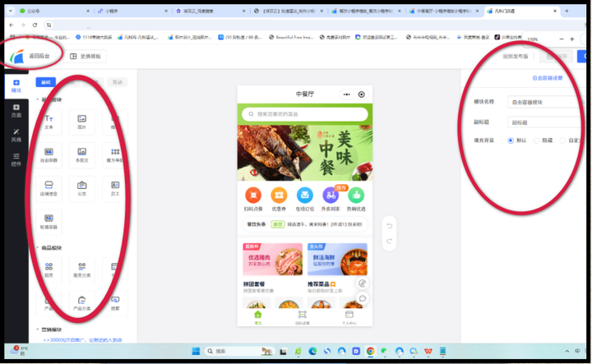Click the 鲜活海鲜 promo card

tap(337, 259)
